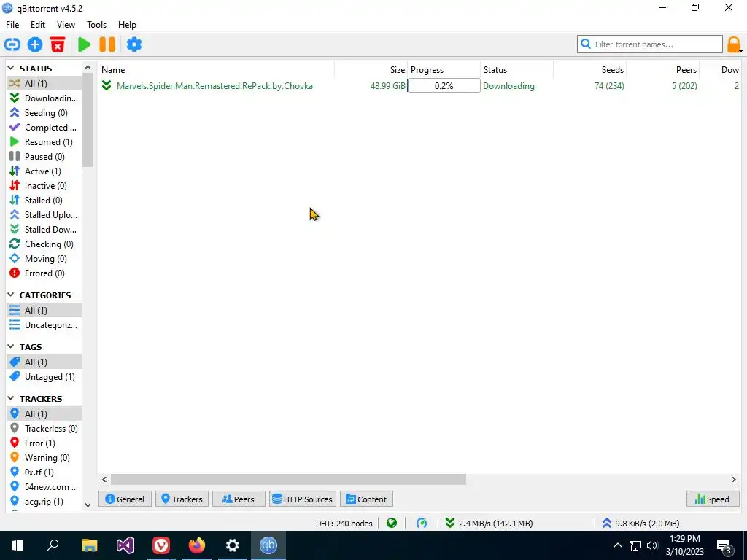Select All (1) under STATUS
Image resolution: width=747 pixels, height=560 pixels.
coord(44,84)
